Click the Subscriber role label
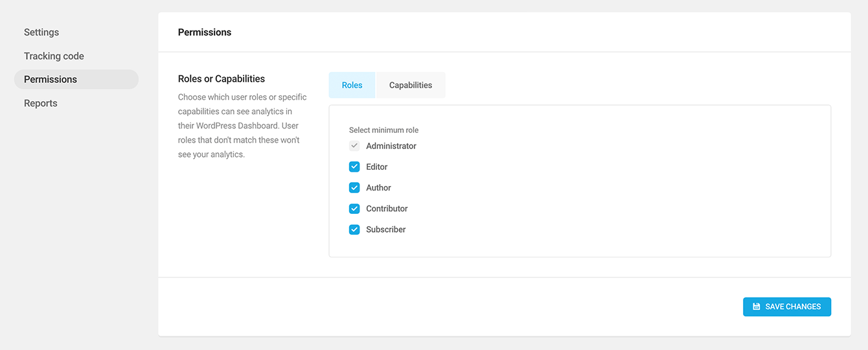The height and width of the screenshot is (350, 868). point(386,229)
